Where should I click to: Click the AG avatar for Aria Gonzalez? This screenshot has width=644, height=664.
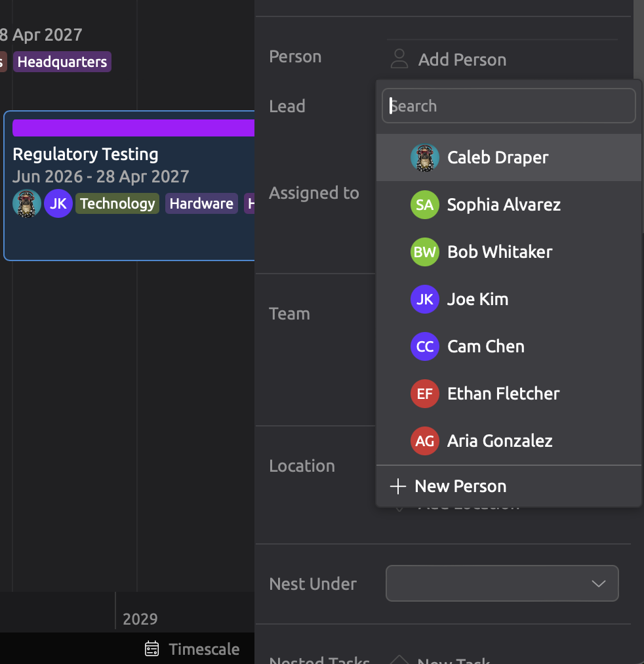[x=424, y=441]
